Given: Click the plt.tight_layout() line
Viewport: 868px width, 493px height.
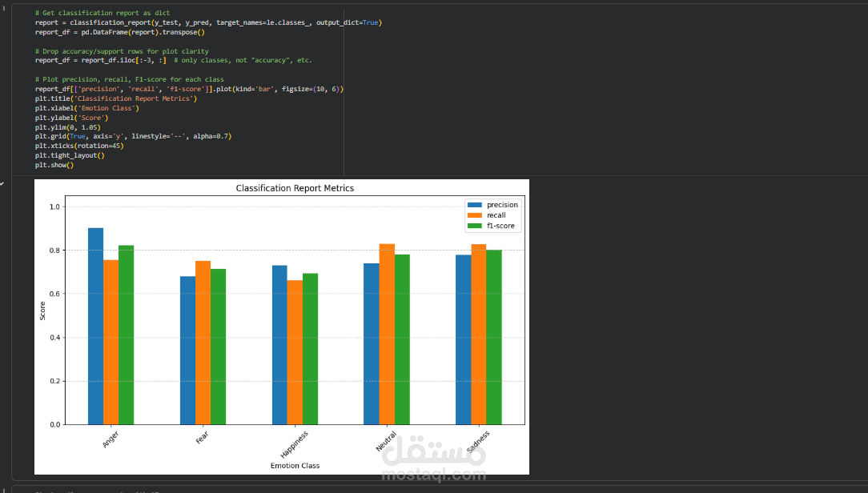Looking at the screenshot, I should point(70,155).
